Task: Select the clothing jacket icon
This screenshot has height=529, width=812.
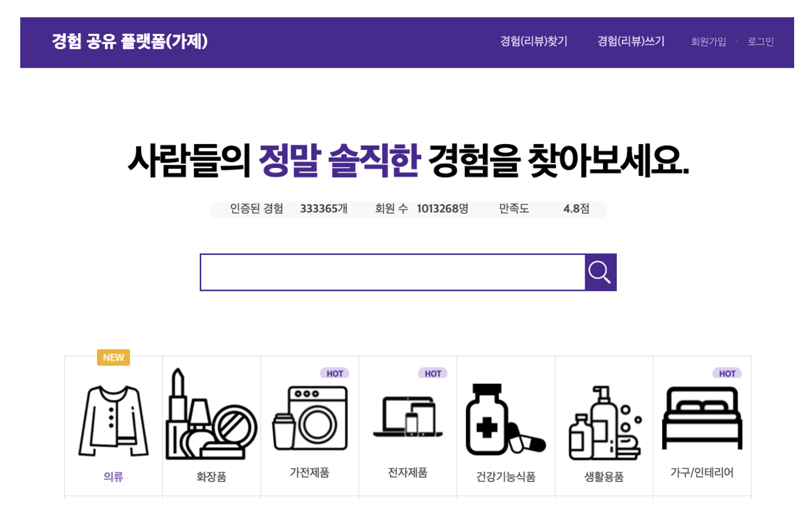Action: (113, 421)
